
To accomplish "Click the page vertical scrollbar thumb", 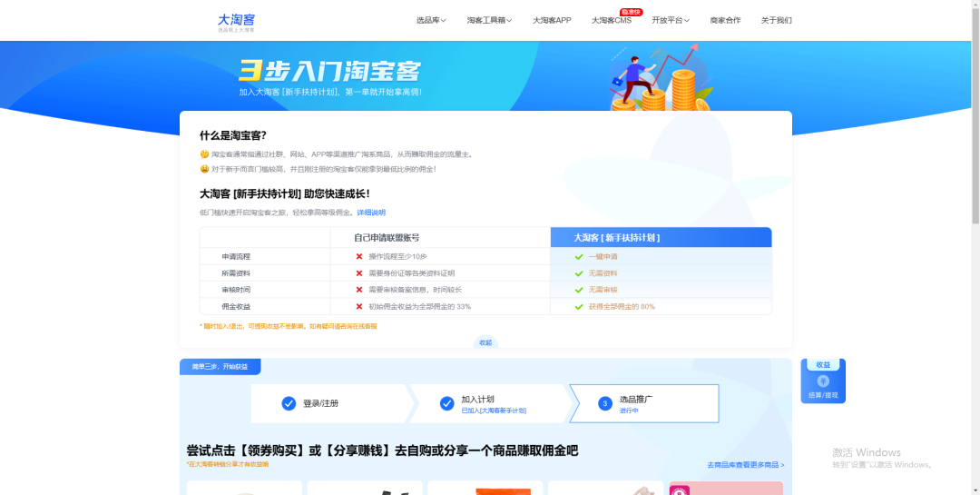I will (975, 115).
